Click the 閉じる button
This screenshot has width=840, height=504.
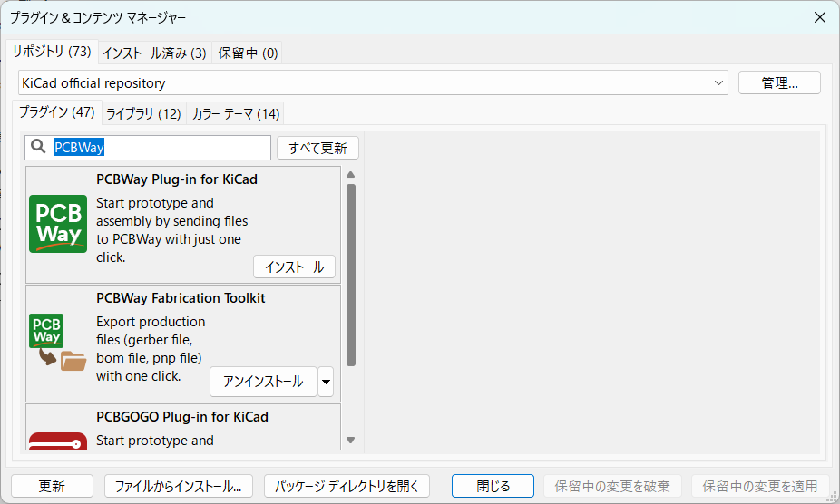click(x=493, y=486)
